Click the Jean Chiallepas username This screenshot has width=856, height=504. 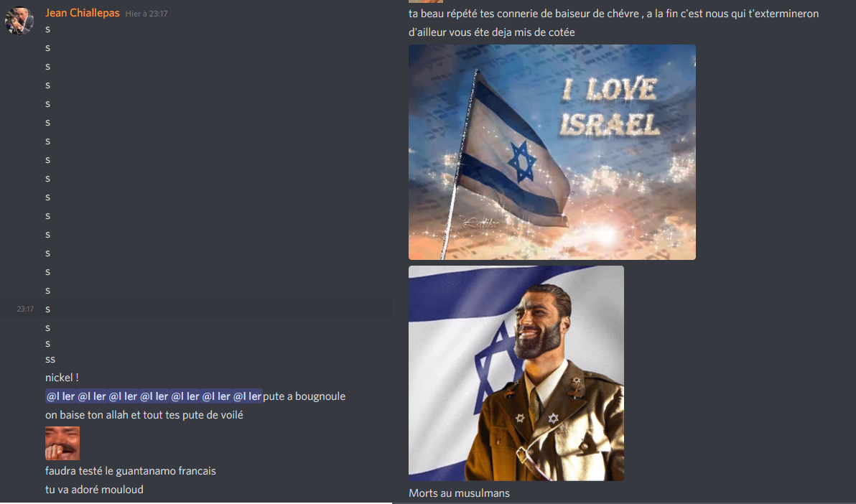point(83,13)
